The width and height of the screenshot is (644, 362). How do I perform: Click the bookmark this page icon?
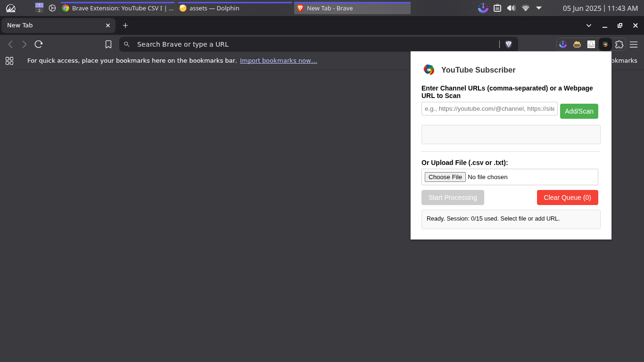[x=108, y=44]
